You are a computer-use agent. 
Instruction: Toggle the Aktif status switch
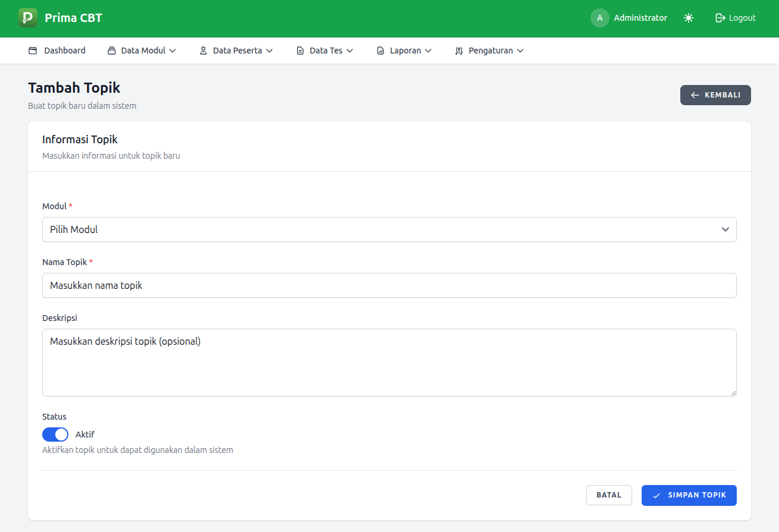(x=55, y=435)
